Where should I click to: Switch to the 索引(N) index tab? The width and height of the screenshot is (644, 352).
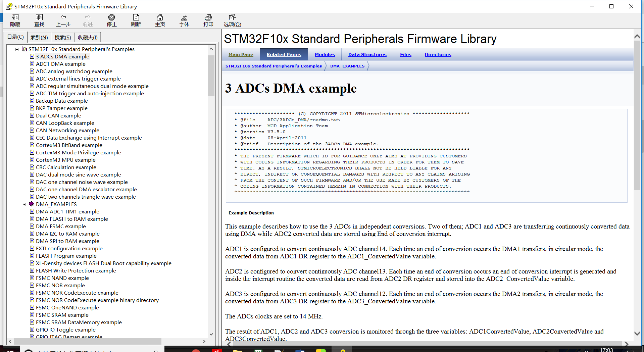click(x=39, y=37)
